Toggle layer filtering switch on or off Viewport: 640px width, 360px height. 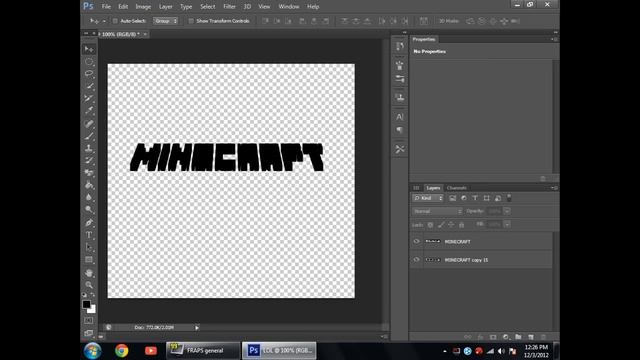[509, 198]
